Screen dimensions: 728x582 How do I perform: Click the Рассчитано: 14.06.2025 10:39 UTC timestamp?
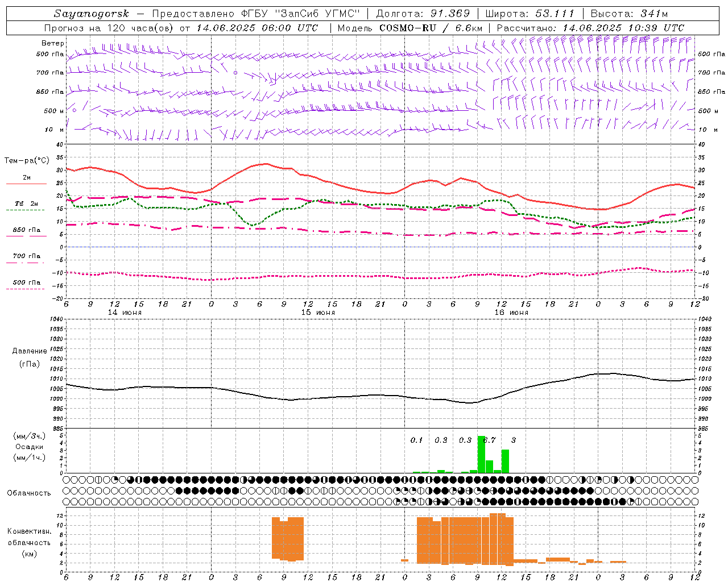(590, 28)
